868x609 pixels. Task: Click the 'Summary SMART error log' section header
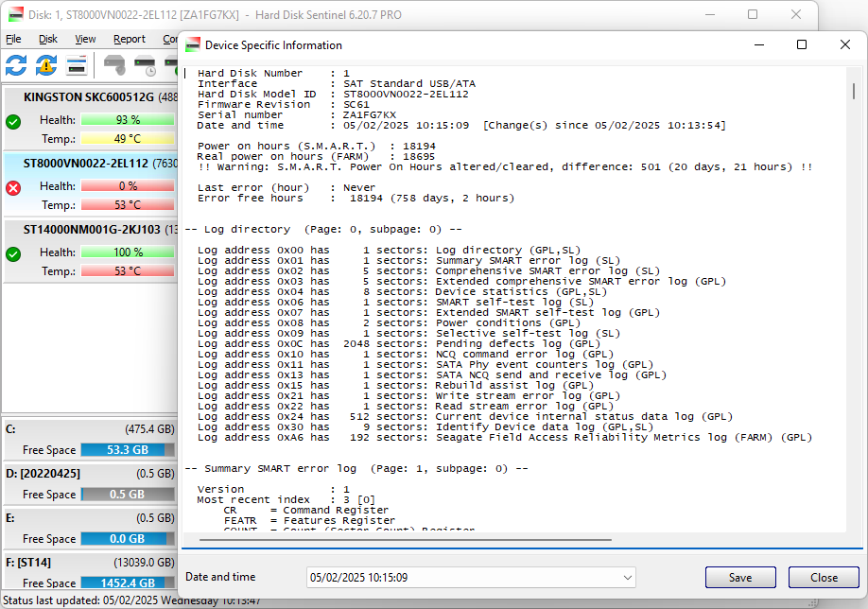point(356,468)
